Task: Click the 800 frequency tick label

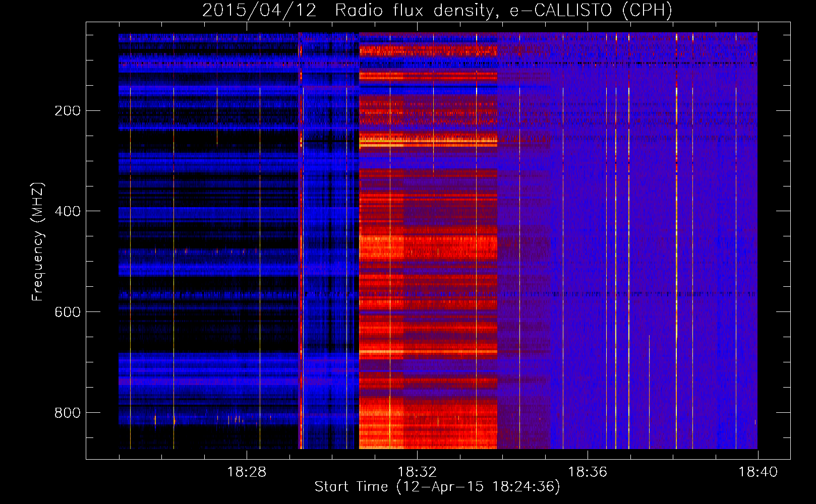Action: click(x=68, y=413)
